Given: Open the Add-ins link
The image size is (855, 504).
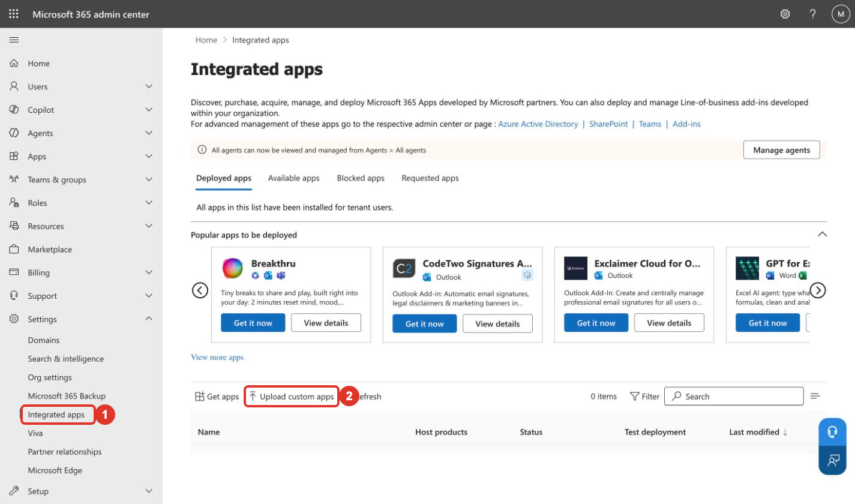Looking at the screenshot, I should tap(686, 124).
